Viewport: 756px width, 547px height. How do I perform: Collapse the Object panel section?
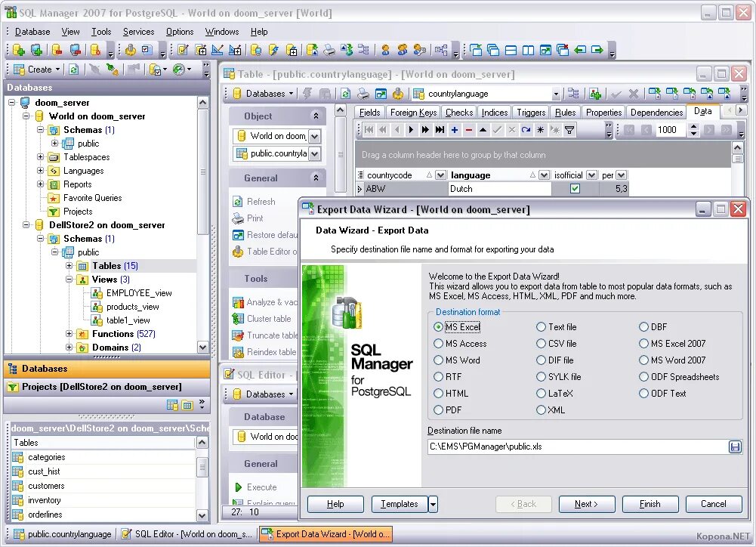pos(316,116)
